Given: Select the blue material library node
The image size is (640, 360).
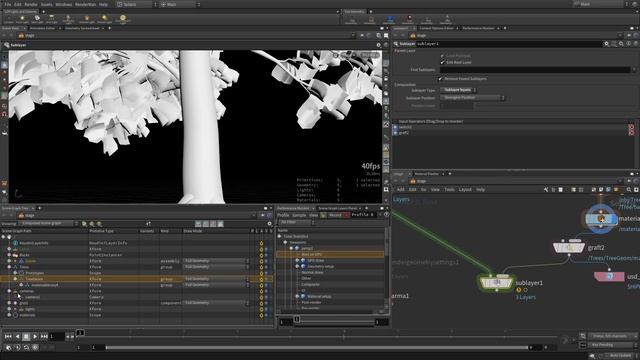Looking at the screenshot, I should [x=601, y=219].
